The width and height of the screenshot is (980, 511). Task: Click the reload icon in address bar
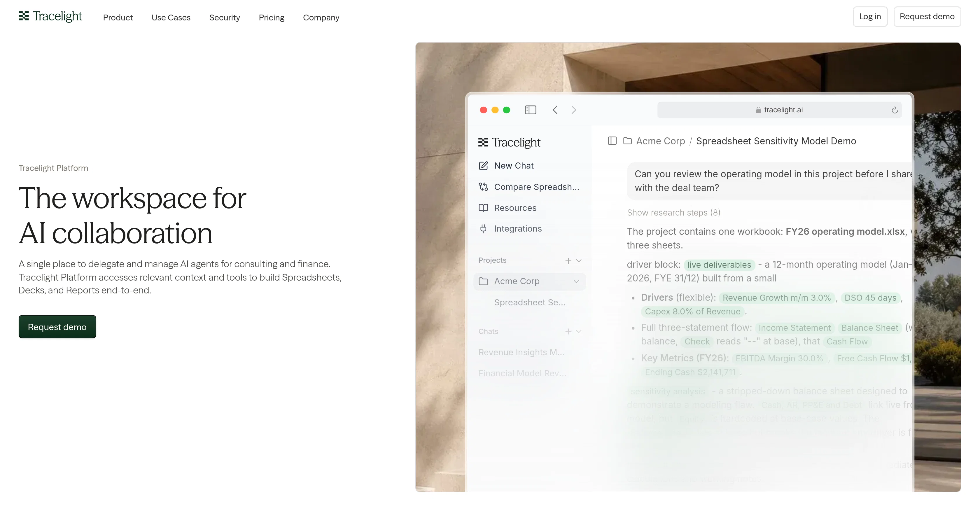[x=895, y=110]
